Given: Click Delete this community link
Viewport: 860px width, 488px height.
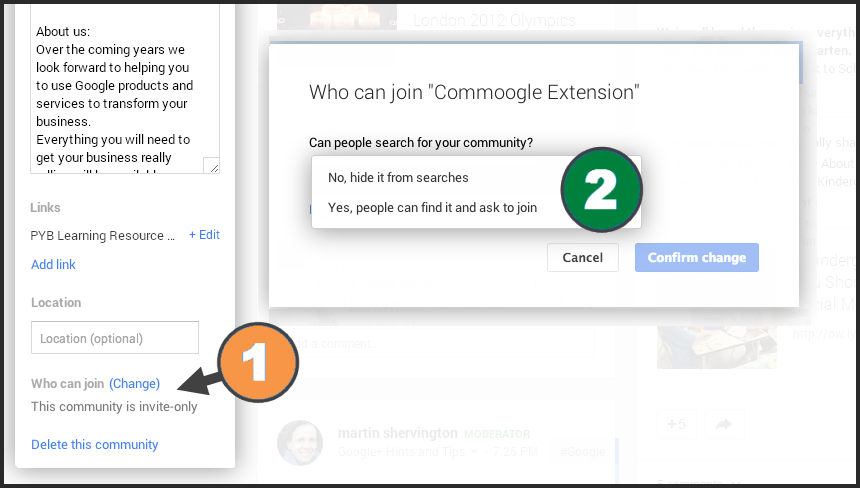Looking at the screenshot, I should [94, 445].
